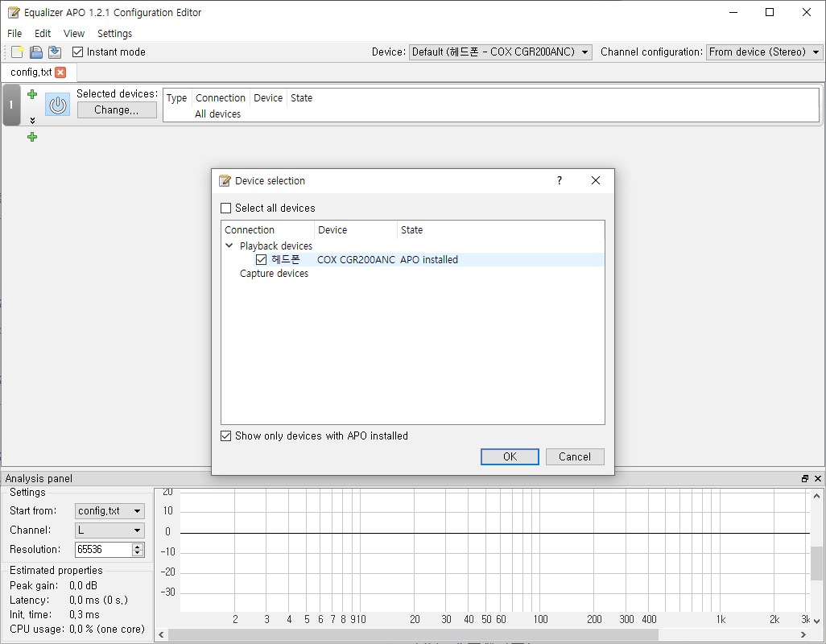
Task: Click the graph scroll right arrow
Action: tap(803, 634)
